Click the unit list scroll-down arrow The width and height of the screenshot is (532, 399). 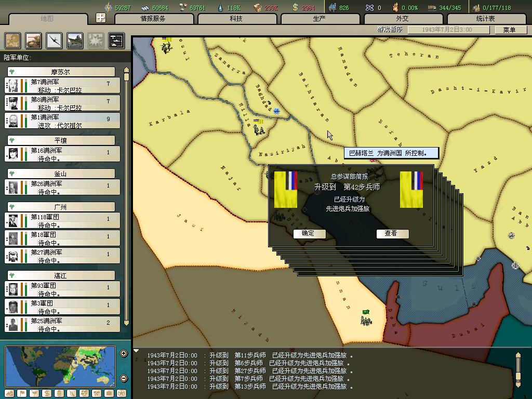(126, 323)
